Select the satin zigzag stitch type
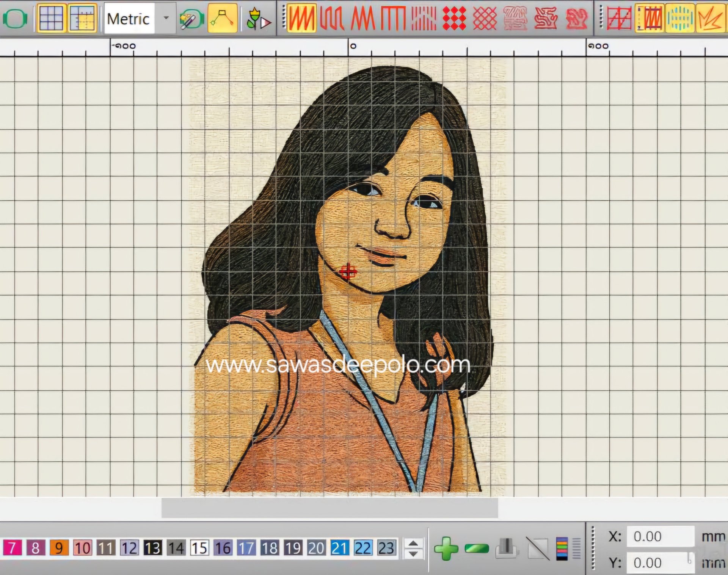 click(301, 18)
